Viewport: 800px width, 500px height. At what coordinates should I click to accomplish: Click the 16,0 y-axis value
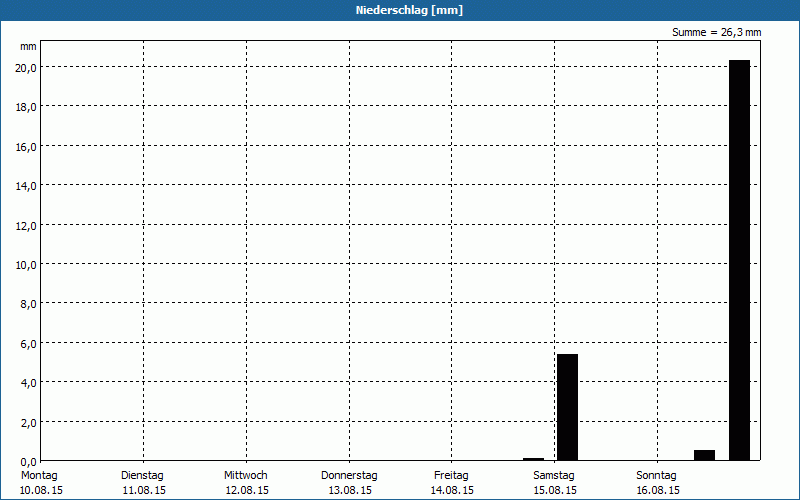click(26, 147)
